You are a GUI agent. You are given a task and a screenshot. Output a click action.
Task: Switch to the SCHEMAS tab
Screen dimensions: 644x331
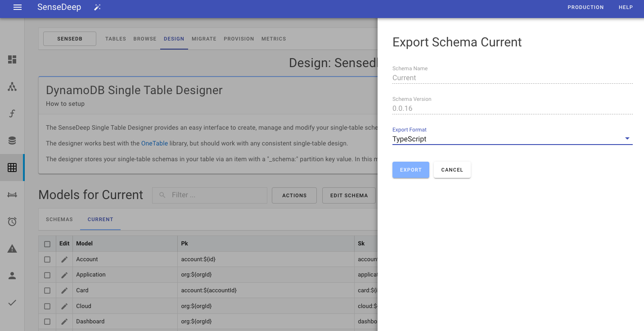[59, 219]
